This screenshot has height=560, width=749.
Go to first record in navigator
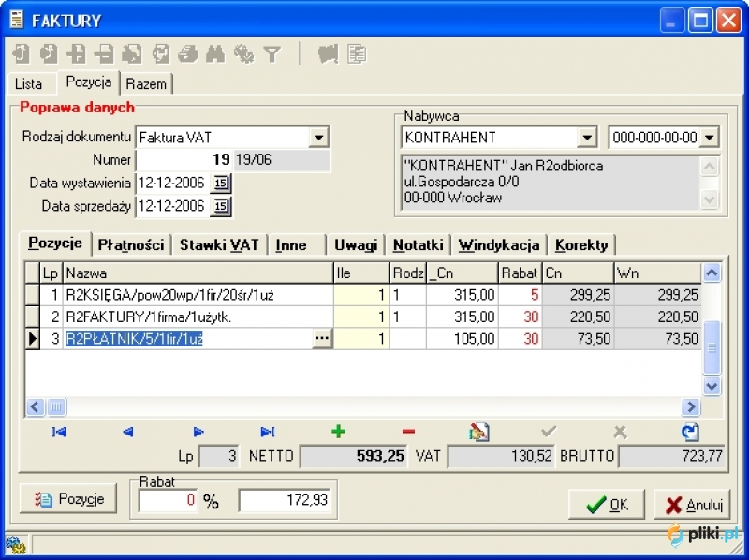point(59,432)
